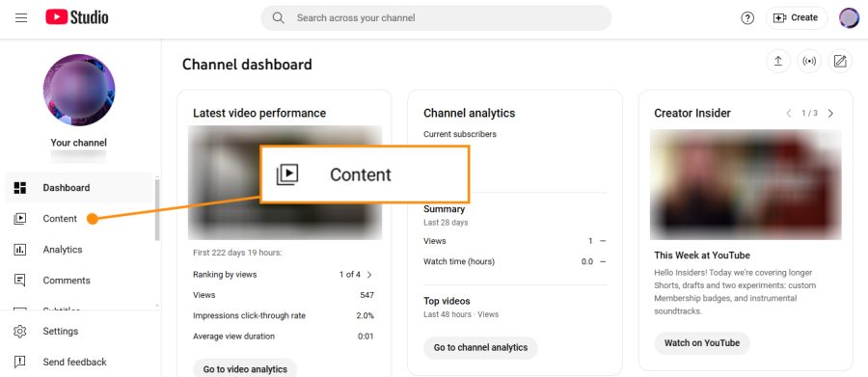Viewport: 868px width, 377px height.
Task: Open the hamburger navigation menu
Action: pyautogui.click(x=21, y=17)
